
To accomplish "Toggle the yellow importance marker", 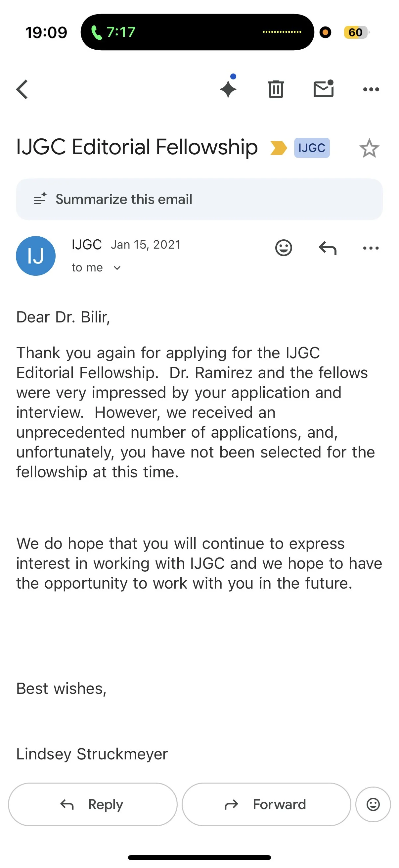I will click(278, 148).
